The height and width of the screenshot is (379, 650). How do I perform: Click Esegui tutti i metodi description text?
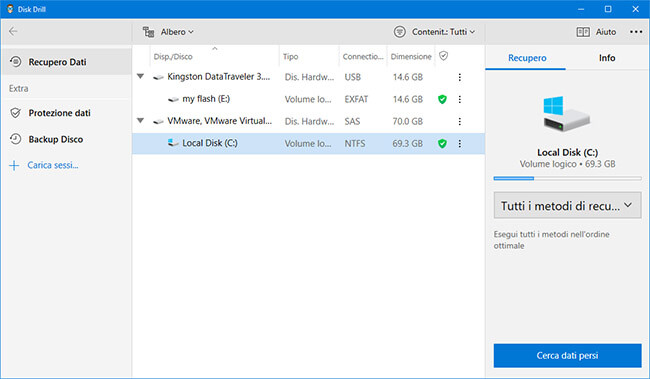point(551,240)
